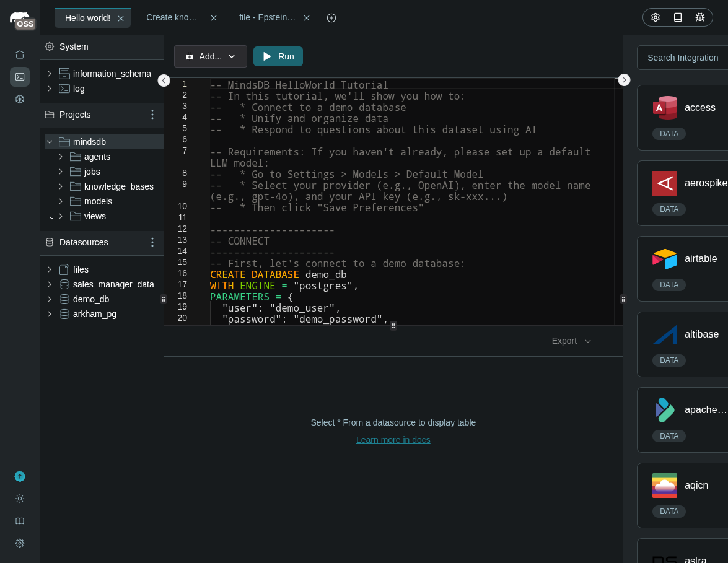Switch to the Create kno… tab

pos(172,17)
